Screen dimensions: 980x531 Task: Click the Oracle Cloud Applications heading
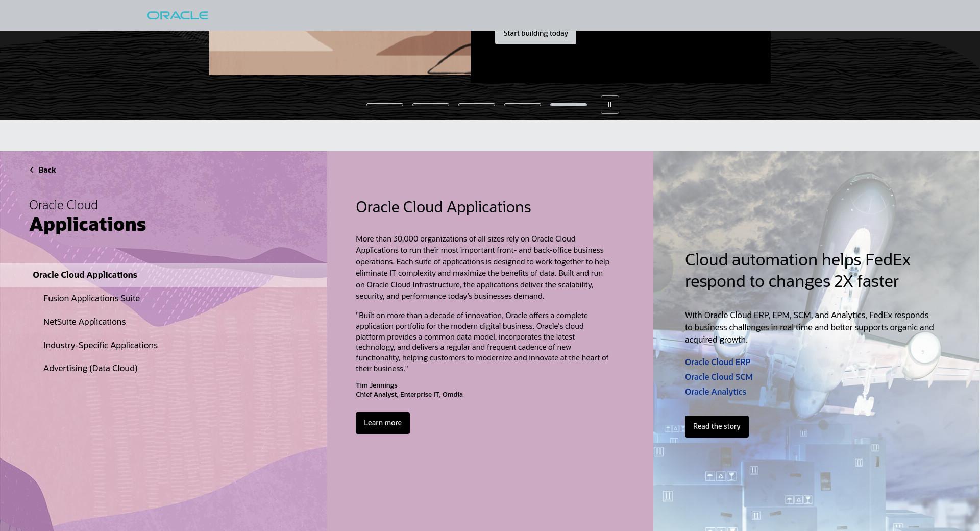coord(443,207)
